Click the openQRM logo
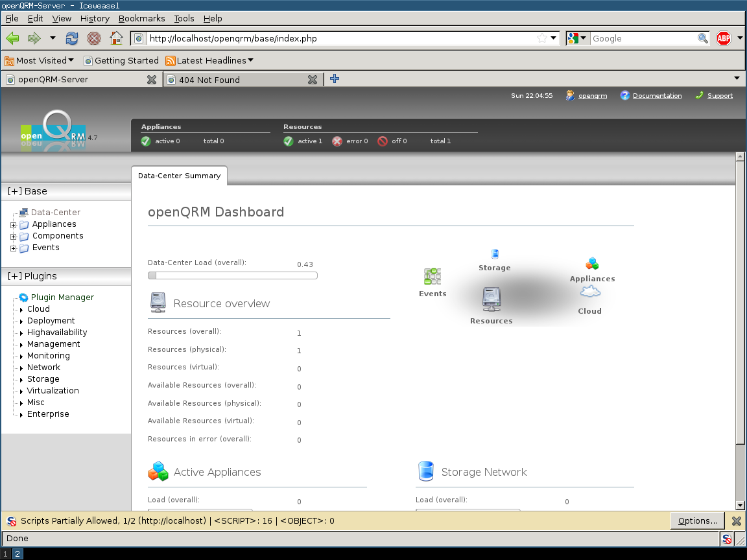The width and height of the screenshot is (747, 560). [x=53, y=130]
